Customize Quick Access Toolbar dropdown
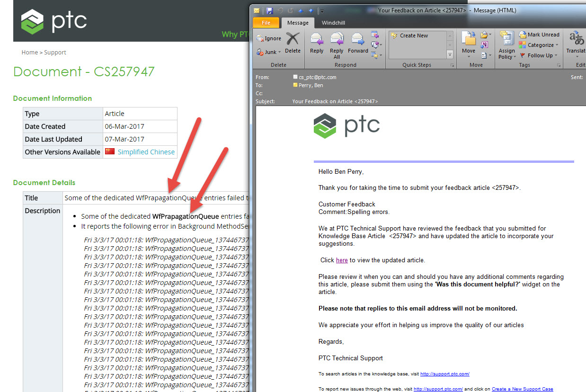The height and width of the screenshot is (392, 586). coord(321,10)
